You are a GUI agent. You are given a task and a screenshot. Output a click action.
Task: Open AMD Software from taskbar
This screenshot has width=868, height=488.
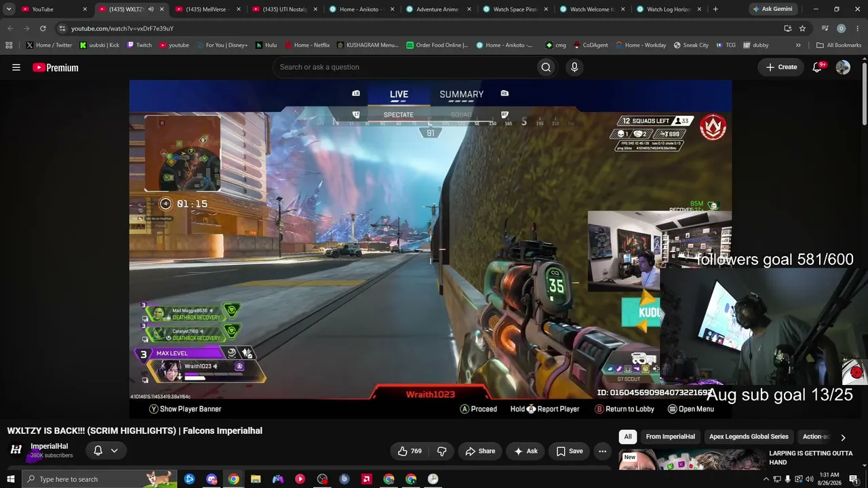(367, 479)
